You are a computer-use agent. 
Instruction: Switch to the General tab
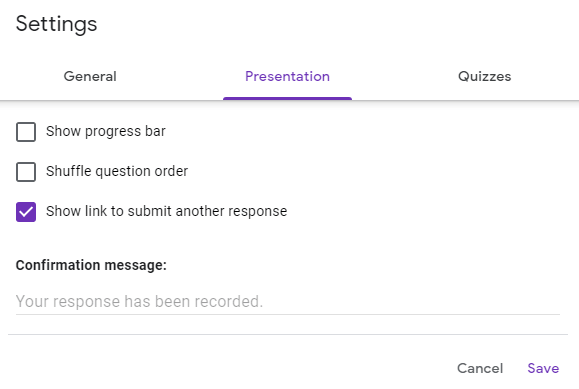[90, 76]
